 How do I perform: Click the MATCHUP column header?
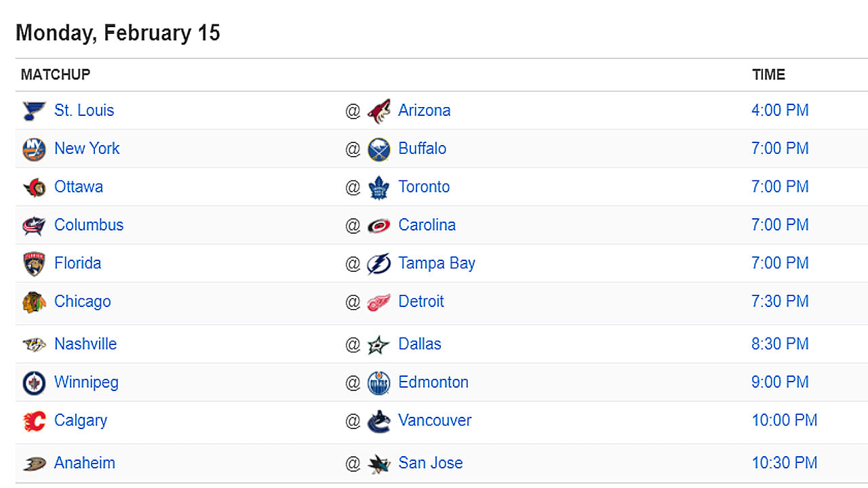click(56, 75)
